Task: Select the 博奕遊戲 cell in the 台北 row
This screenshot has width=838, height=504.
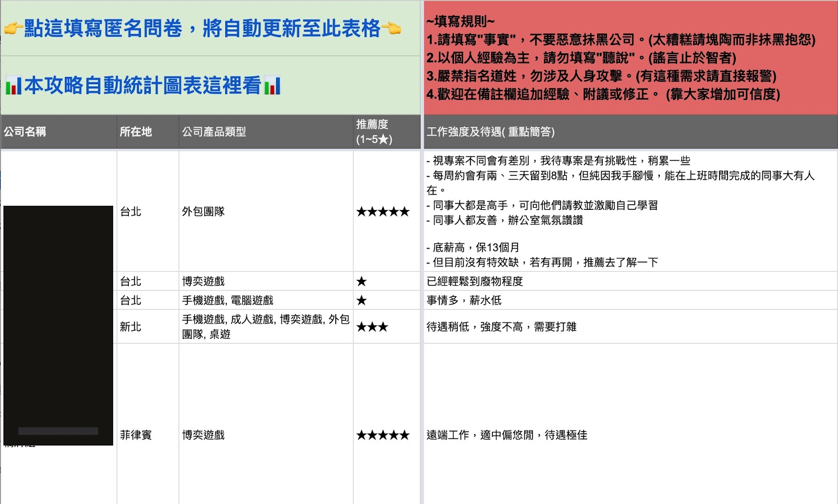Action: [x=266, y=281]
